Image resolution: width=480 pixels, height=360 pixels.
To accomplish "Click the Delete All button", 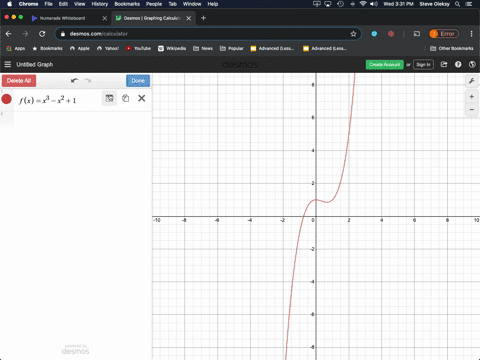I will click(x=19, y=81).
